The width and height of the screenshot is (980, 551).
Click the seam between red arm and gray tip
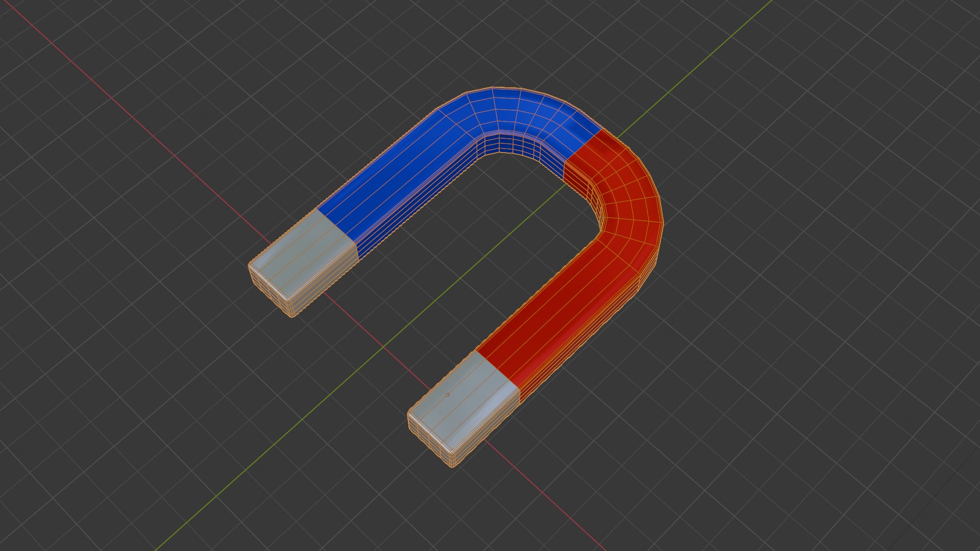(498, 368)
